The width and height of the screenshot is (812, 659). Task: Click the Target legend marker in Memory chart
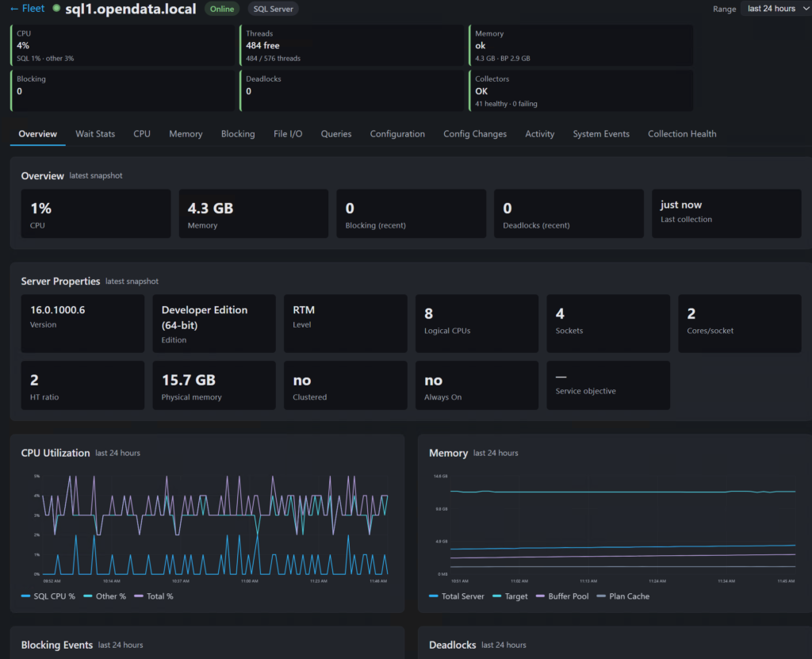coord(496,596)
